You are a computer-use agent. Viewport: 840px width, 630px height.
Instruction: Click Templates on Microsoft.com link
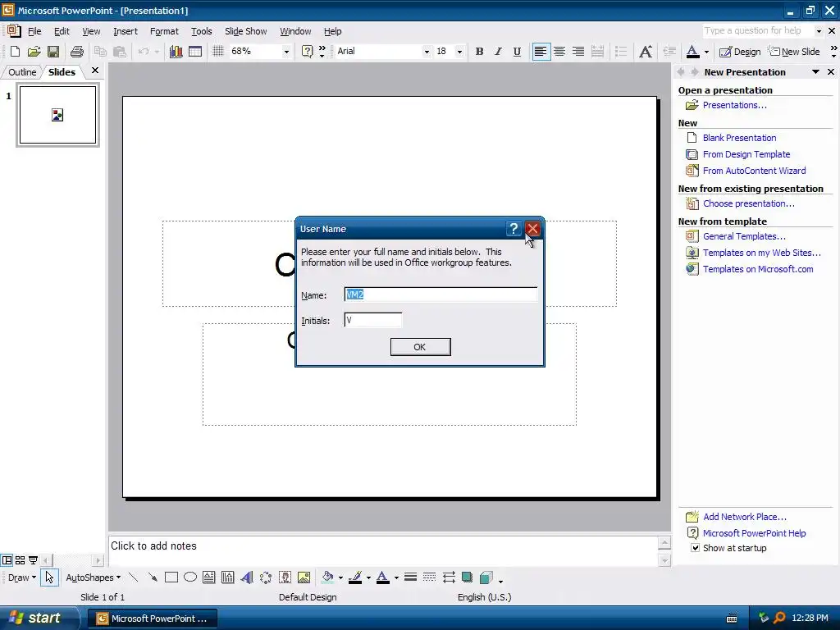point(757,269)
